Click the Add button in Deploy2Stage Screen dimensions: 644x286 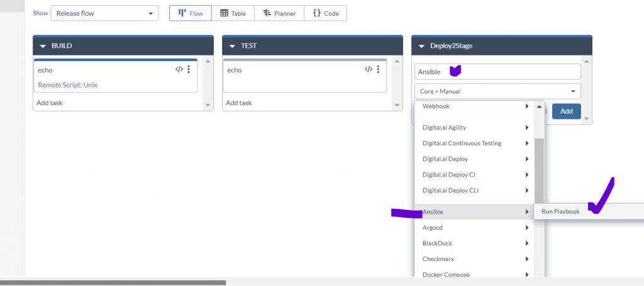[x=566, y=111]
